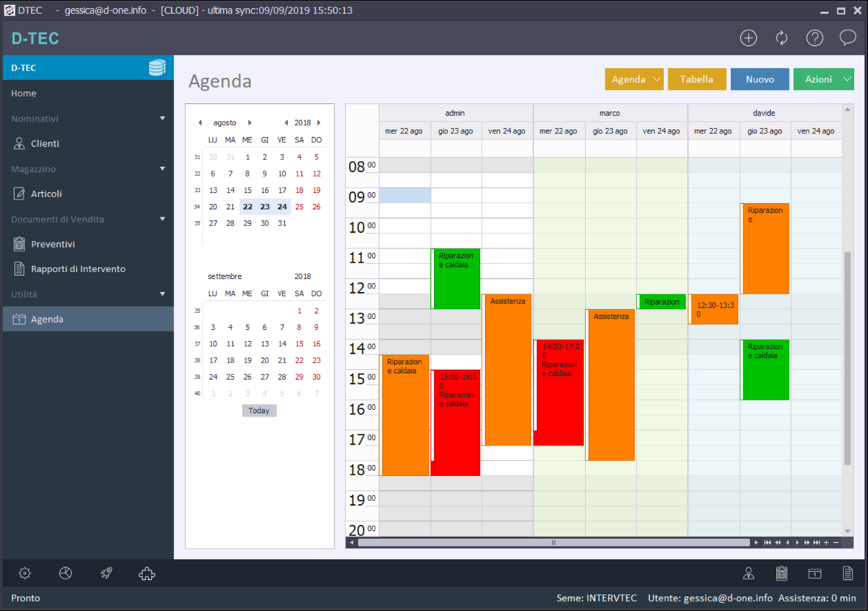Collapse the Nominativi sidebar section
Screen dimensions: 868x611
(x=162, y=119)
